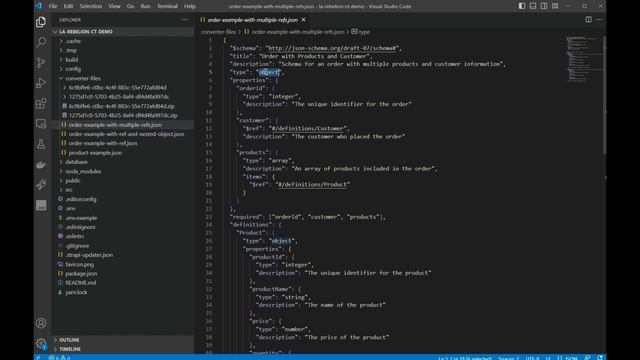This screenshot has width=640, height=360.
Task: Click the errors and warnings status indicator
Action: click(59, 358)
